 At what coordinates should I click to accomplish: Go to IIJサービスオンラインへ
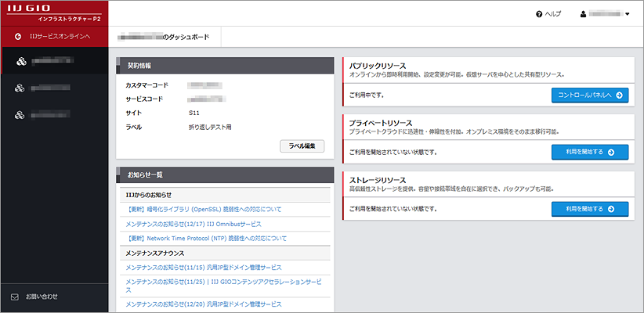[x=60, y=37]
